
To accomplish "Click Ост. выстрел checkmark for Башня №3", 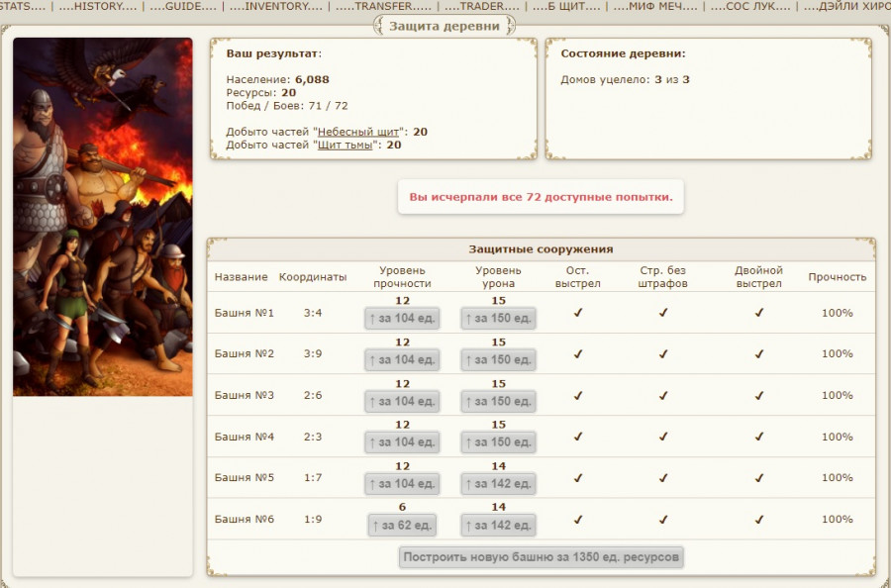I will [578, 395].
